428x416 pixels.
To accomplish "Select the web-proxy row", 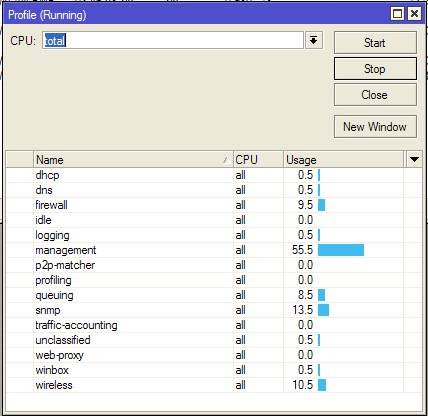I will tap(214, 355).
